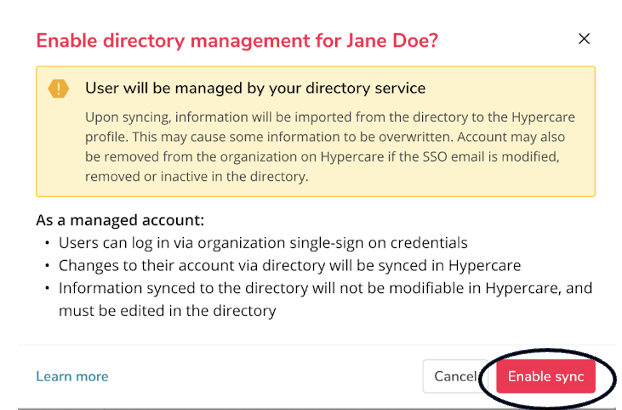Select the bullet line starting 'Information synced to the directory'
This screenshot has width=622, height=410.
point(325,288)
